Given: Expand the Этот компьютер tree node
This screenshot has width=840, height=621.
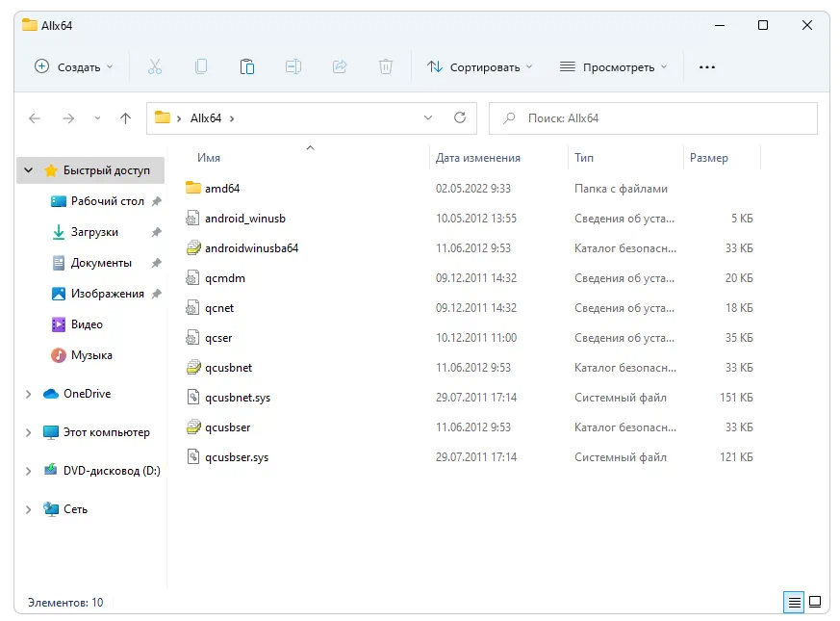Looking at the screenshot, I should [29, 433].
